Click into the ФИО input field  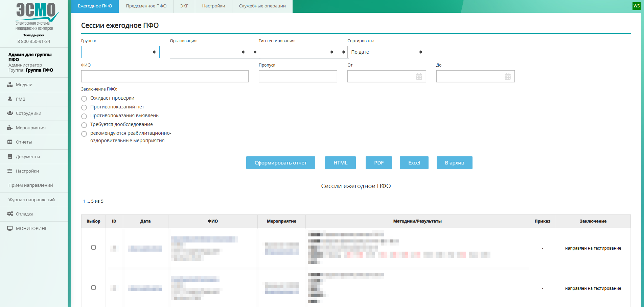pos(165,76)
